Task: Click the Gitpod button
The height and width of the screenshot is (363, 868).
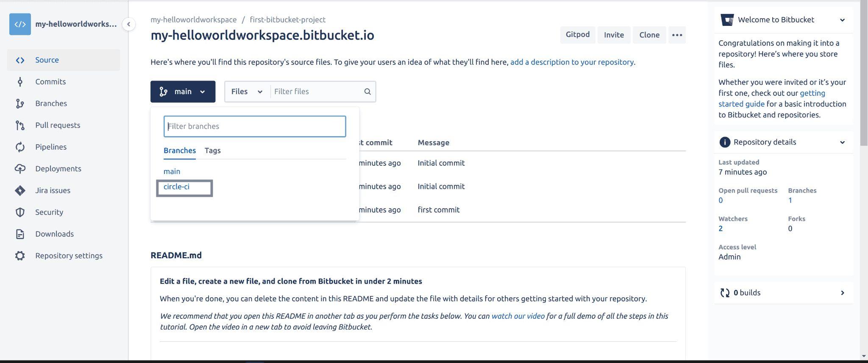Action: pos(577,35)
